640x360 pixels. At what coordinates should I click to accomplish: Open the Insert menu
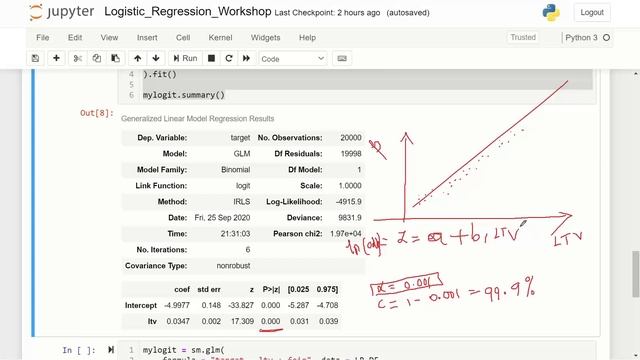(147, 38)
